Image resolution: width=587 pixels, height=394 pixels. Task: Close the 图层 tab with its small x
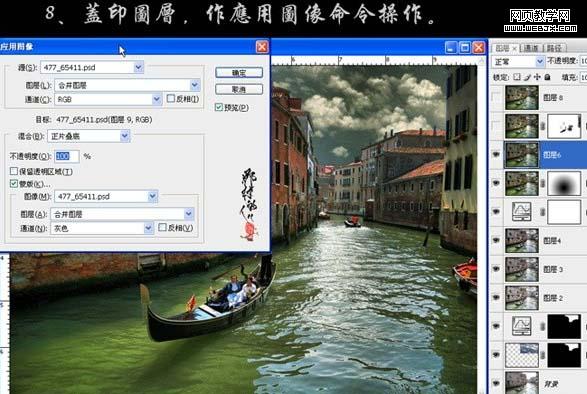pyautogui.click(x=515, y=48)
